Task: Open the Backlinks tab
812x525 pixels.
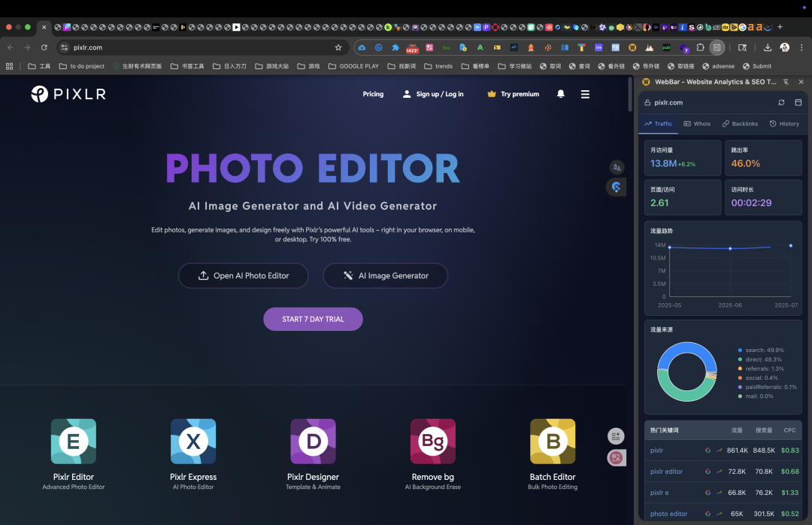Action: click(740, 124)
